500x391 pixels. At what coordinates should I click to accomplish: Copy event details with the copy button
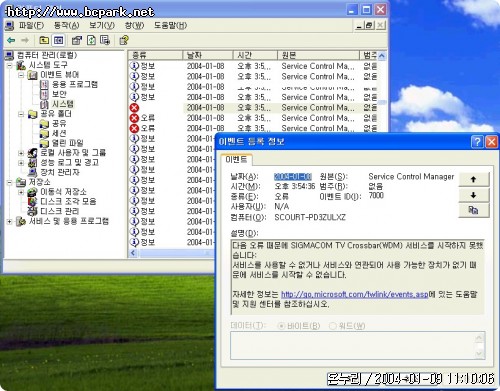click(474, 210)
